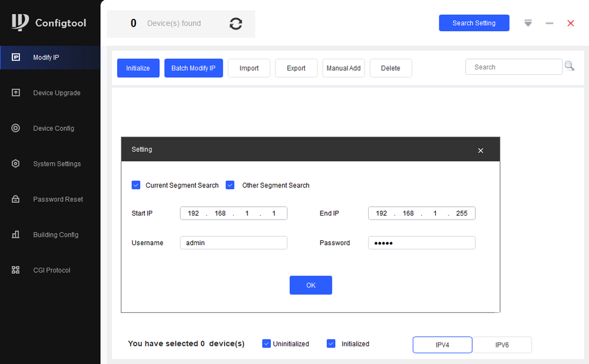589x364 pixels.
Task: Switch to the IPV6 tab
Action: click(502, 345)
